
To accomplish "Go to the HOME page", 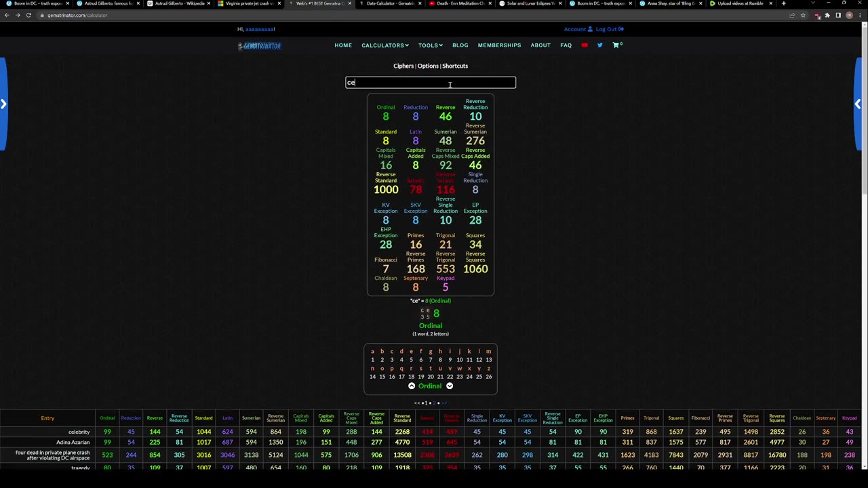I will pyautogui.click(x=343, y=45).
